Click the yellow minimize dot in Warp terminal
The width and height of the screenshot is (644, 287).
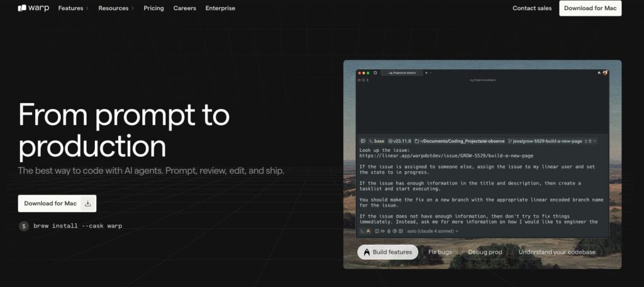click(364, 73)
